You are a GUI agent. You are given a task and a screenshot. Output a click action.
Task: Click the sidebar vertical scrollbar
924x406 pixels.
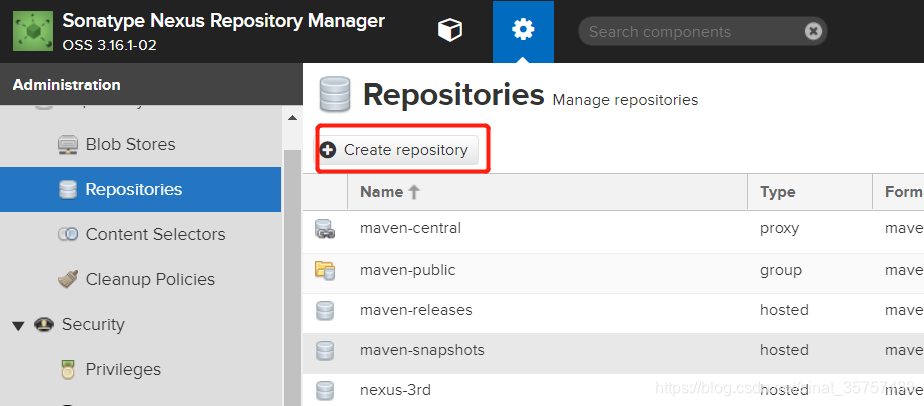[x=292, y=277]
